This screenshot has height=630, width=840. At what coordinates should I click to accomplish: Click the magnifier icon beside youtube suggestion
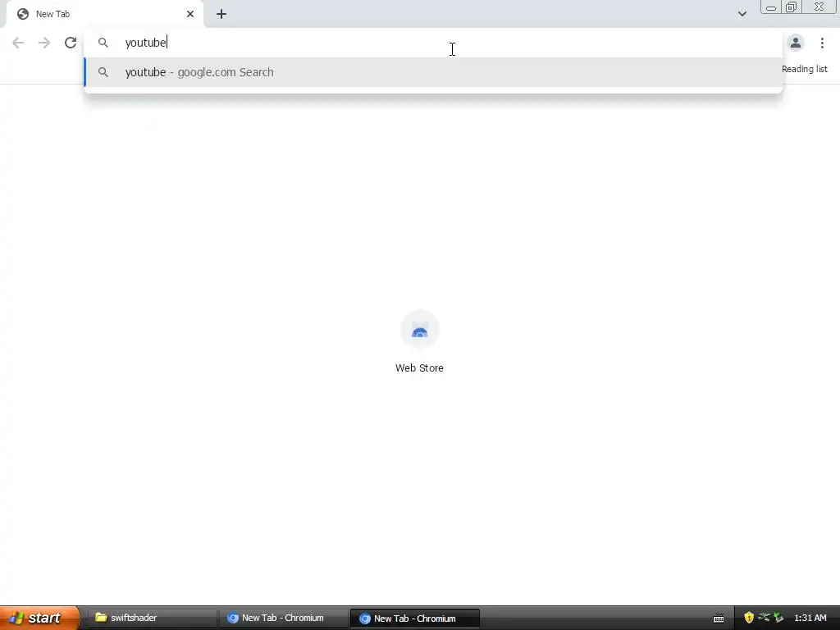pos(103,72)
